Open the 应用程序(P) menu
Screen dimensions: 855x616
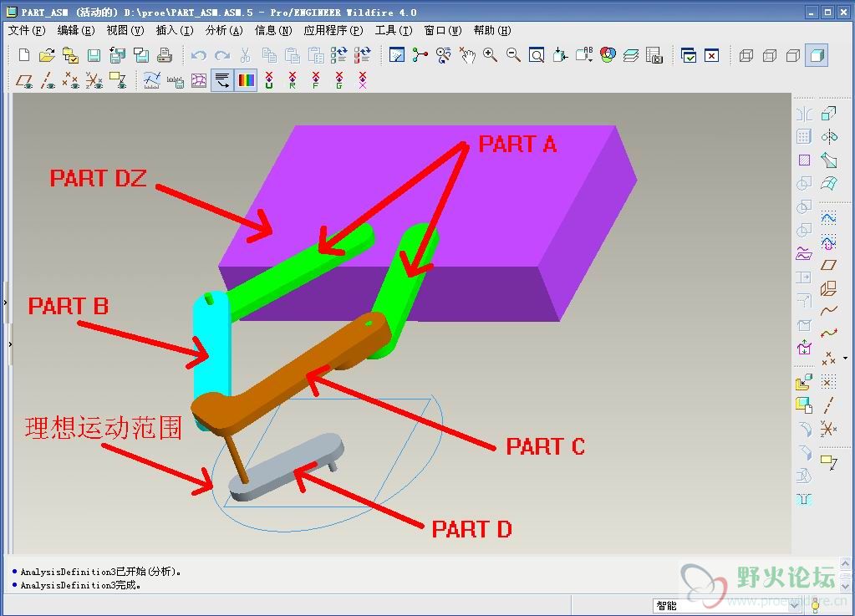[x=333, y=31]
